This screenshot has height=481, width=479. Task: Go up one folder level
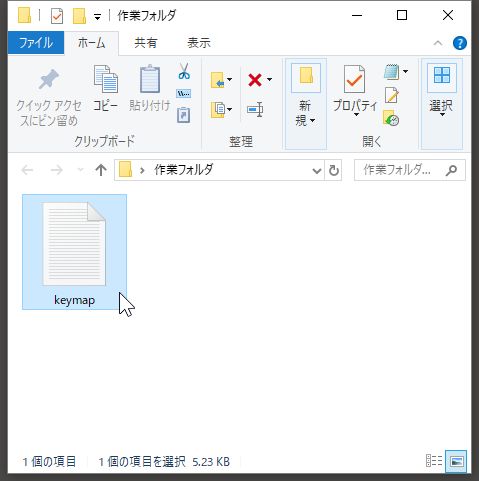click(101, 170)
